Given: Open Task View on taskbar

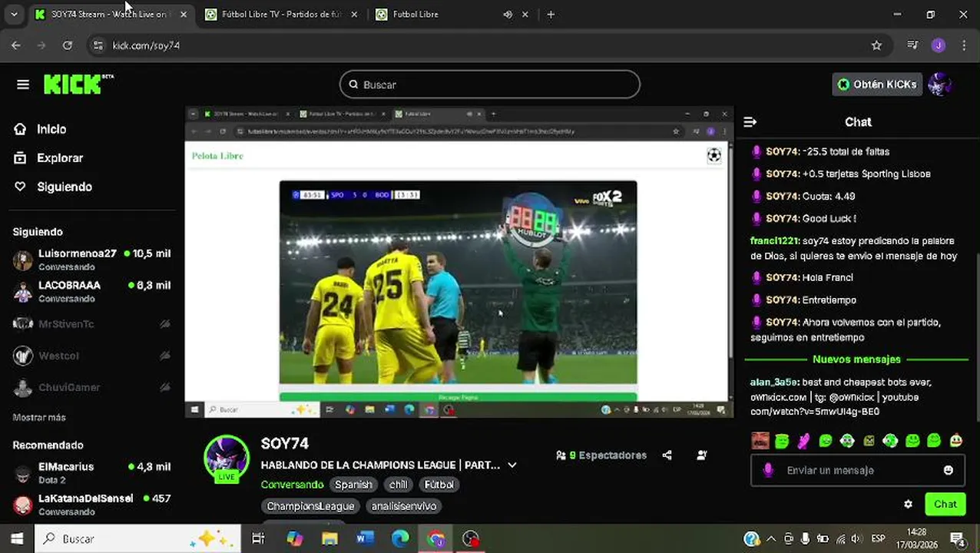Looking at the screenshot, I should tap(258, 539).
